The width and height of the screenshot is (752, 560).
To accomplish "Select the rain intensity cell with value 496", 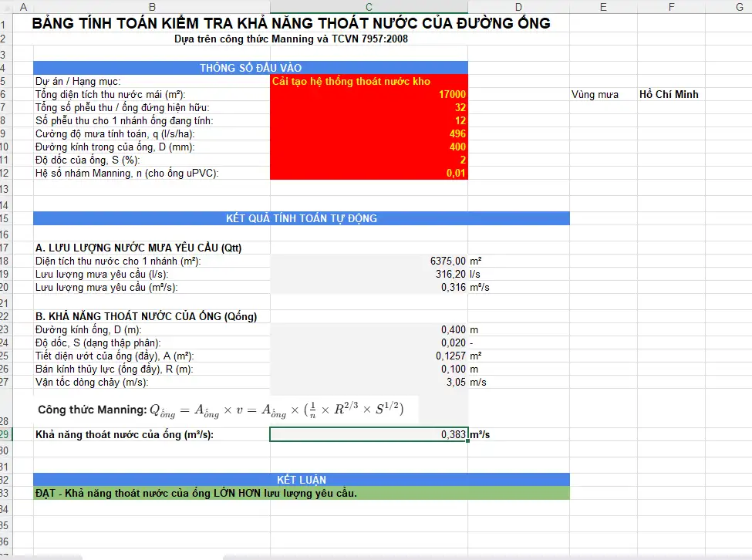I will tap(369, 133).
